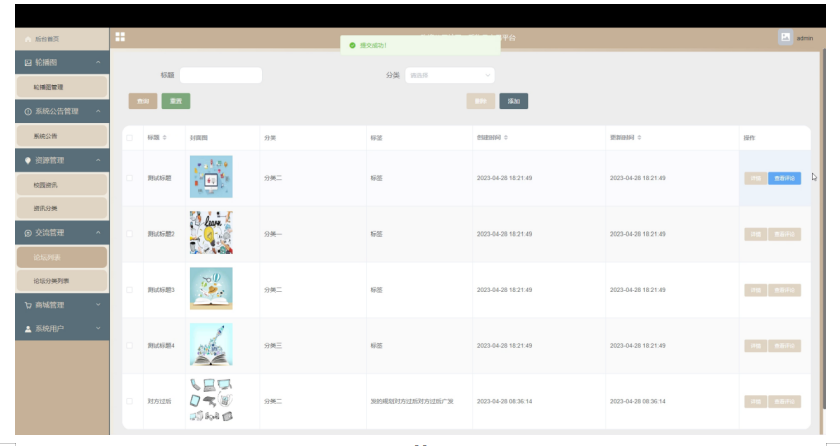Expand the 商城管理 group chevron

point(98,305)
